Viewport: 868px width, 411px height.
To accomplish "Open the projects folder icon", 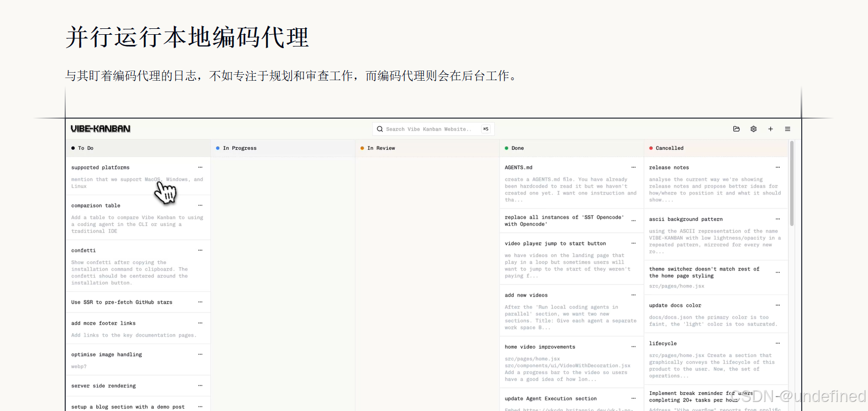I will pos(736,129).
